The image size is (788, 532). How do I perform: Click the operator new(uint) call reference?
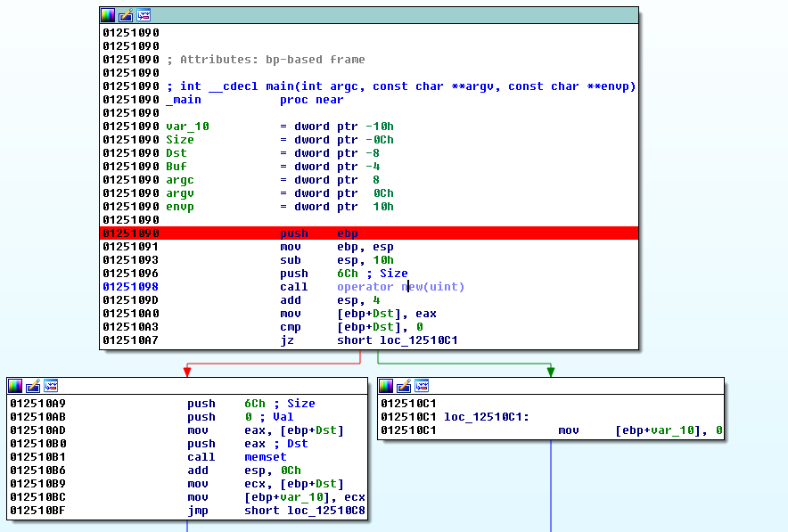400,287
